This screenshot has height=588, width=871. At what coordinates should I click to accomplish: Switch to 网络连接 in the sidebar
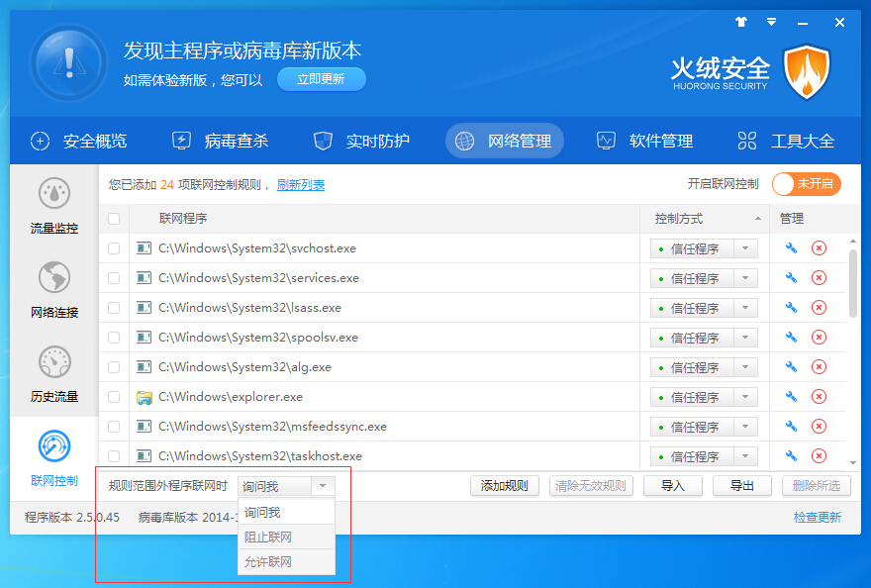(56, 289)
